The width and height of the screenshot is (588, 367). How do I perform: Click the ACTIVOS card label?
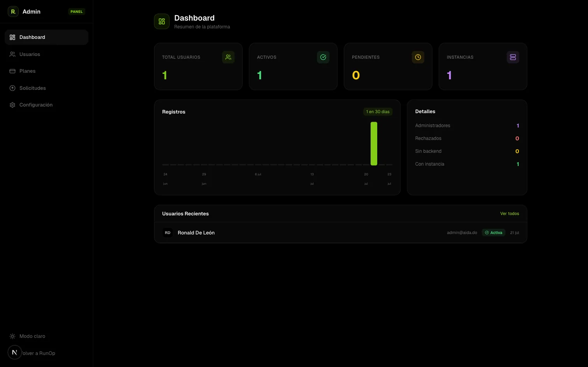tap(267, 57)
